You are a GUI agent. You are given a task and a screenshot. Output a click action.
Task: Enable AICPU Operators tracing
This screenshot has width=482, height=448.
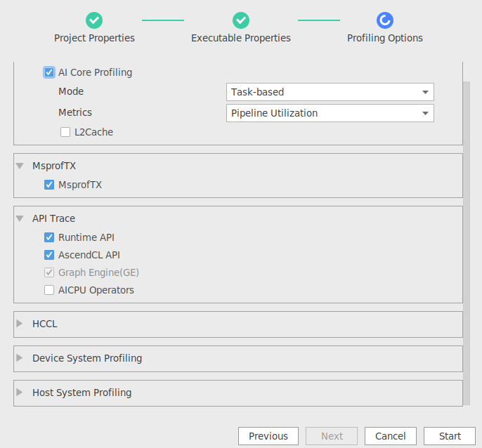coord(49,290)
